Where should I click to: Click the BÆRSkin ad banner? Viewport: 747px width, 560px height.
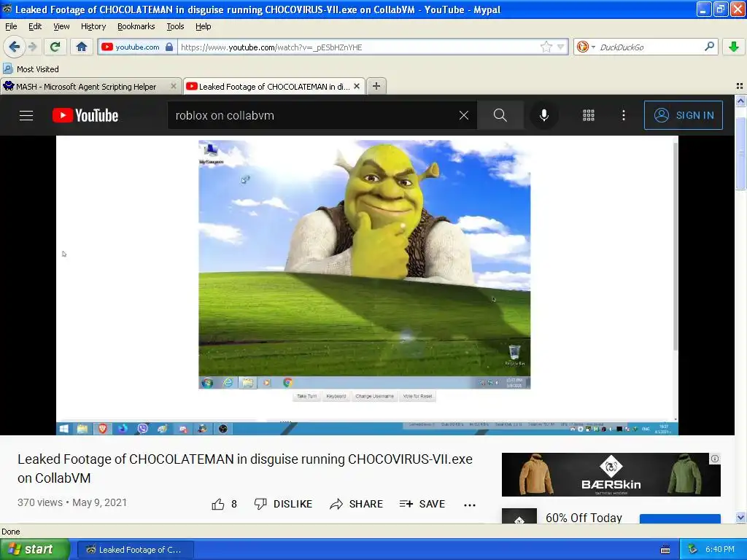click(611, 474)
